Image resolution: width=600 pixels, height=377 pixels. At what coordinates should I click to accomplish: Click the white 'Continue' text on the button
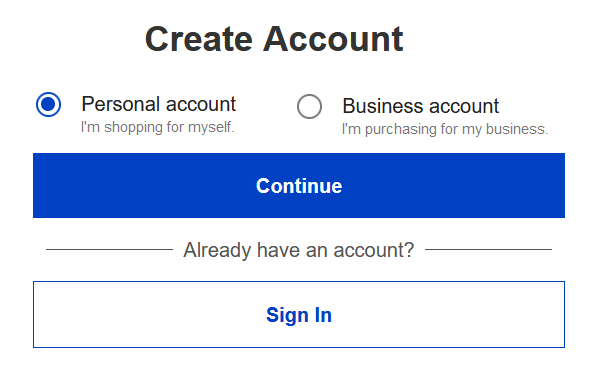point(299,186)
